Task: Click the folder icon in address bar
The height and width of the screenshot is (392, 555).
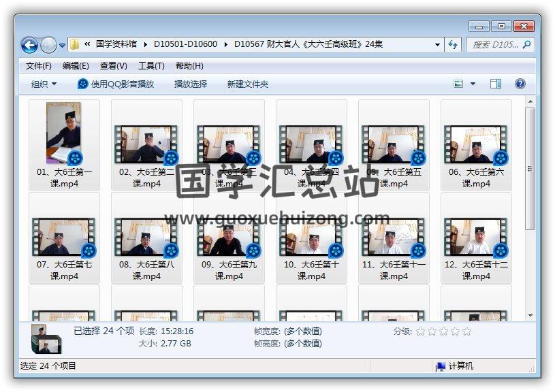Action: click(x=74, y=45)
